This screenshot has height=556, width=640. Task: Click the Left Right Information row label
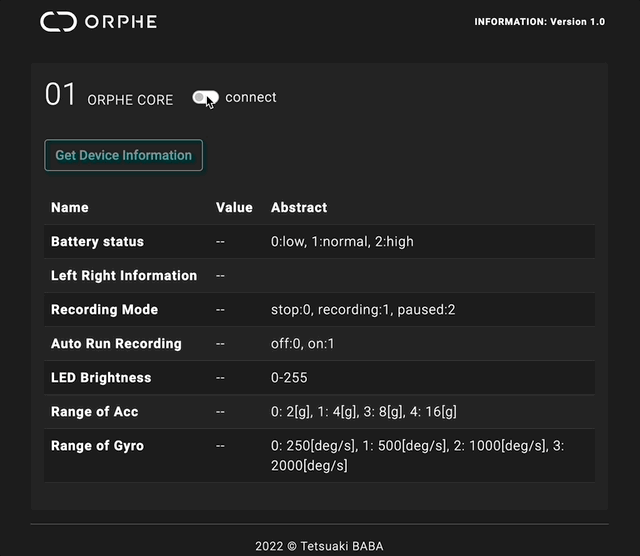[124, 276]
